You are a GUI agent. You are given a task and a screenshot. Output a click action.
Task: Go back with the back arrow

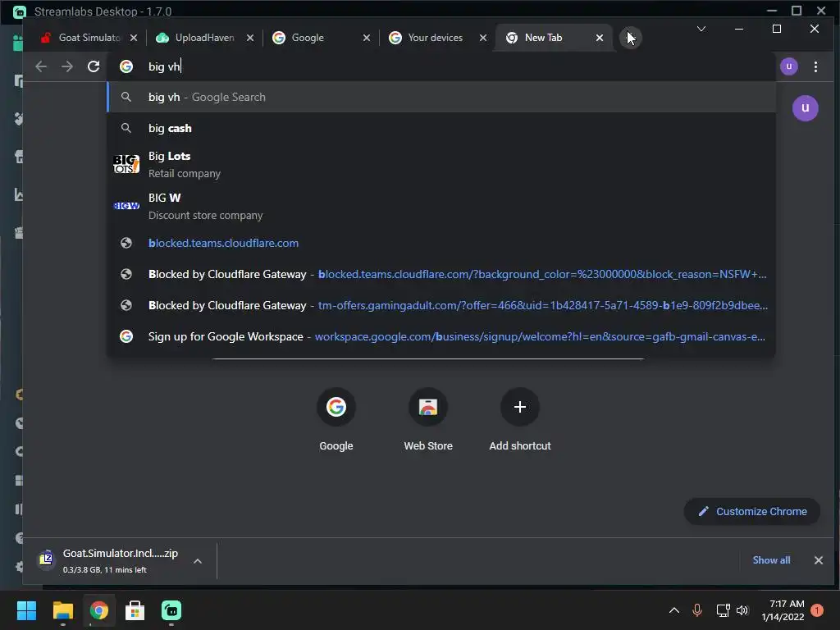click(41, 66)
